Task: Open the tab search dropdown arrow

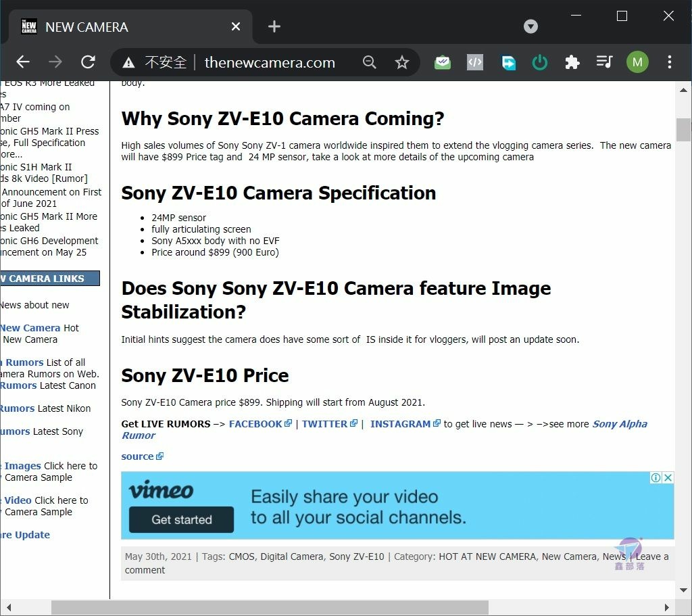Action: click(530, 26)
